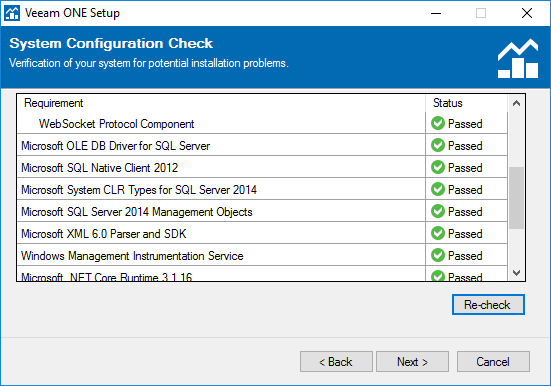Cancel the Veeam ONE setup
The image size is (551, 386).
click(x=493, y=361)
